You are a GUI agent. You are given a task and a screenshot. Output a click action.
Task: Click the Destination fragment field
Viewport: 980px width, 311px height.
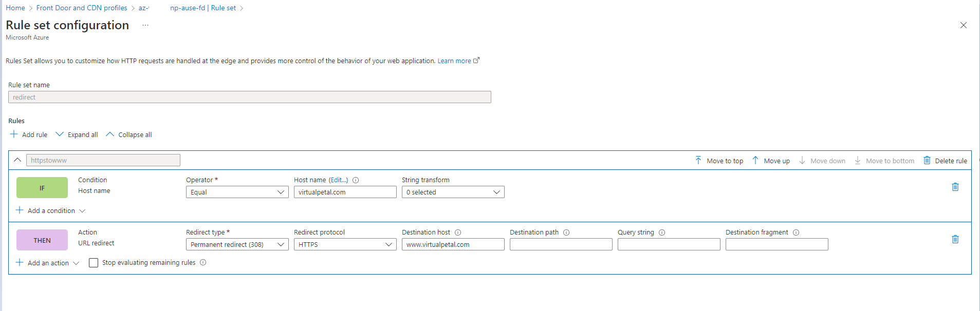point(777,244)
